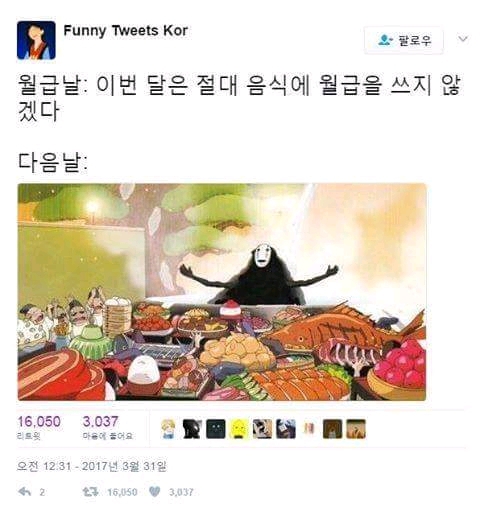This screenshot has width=480, height=507.
Task: Reply to the tweet using arrow icon
Action: click(x=25, y=491)
